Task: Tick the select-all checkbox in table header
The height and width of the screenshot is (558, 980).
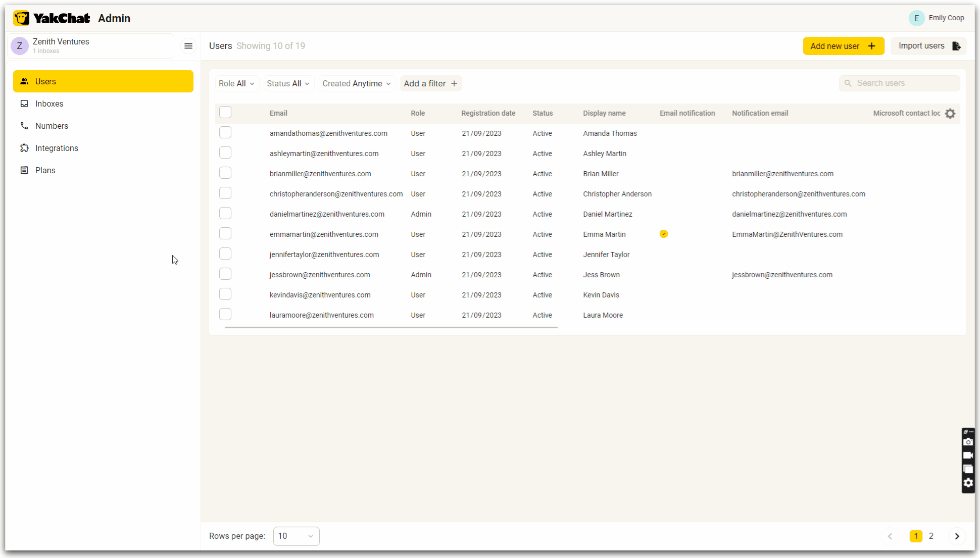Action: [225, 112]
